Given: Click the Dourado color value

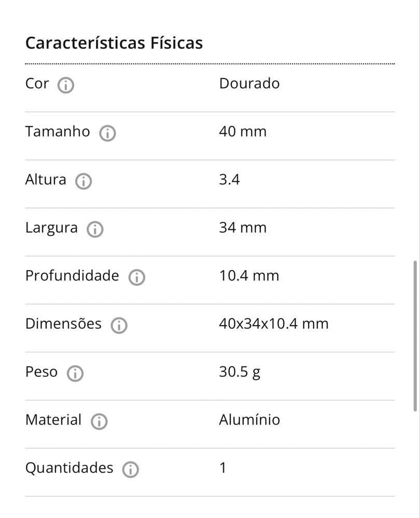Looking at the screenshot, I should click(x=249, y=83).
